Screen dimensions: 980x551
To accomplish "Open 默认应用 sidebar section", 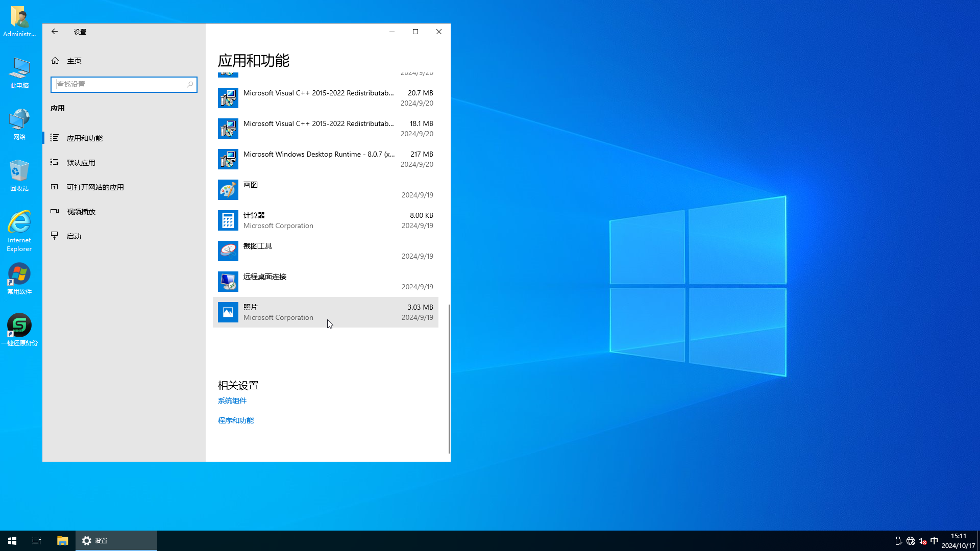I will [x=124, y=163].
